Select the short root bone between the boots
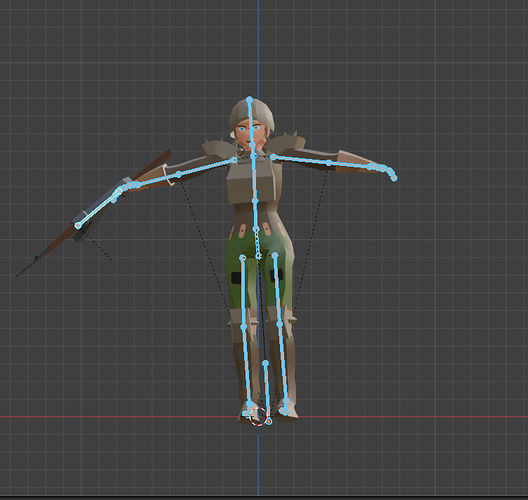The image size is (528, 500). [x=267, y=392]
